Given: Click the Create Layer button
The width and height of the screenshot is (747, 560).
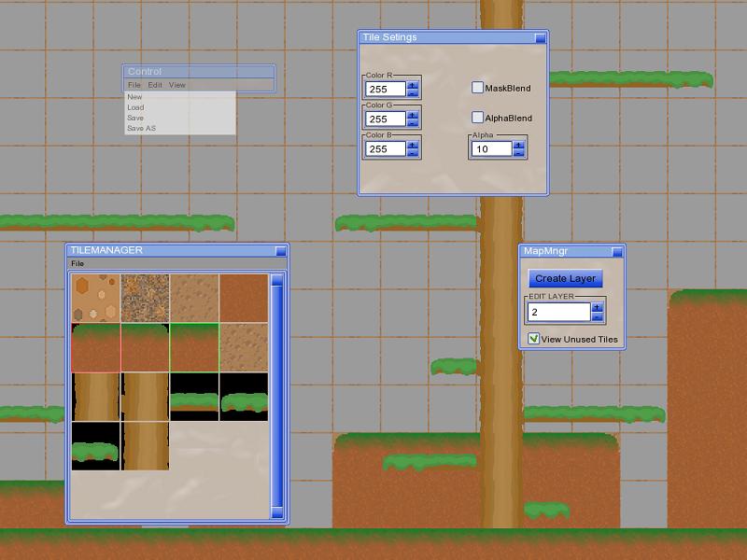Looking at the screenshot, I should [x=565, y=278].
